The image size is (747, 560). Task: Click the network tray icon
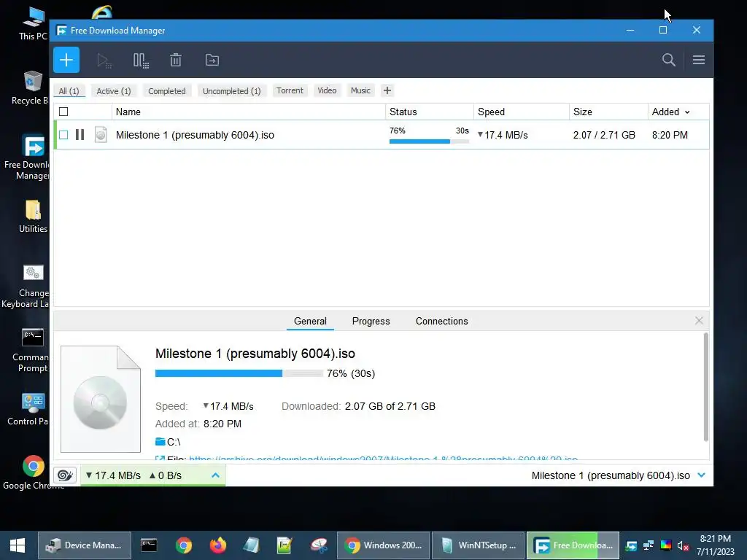(x=648, y=545)
